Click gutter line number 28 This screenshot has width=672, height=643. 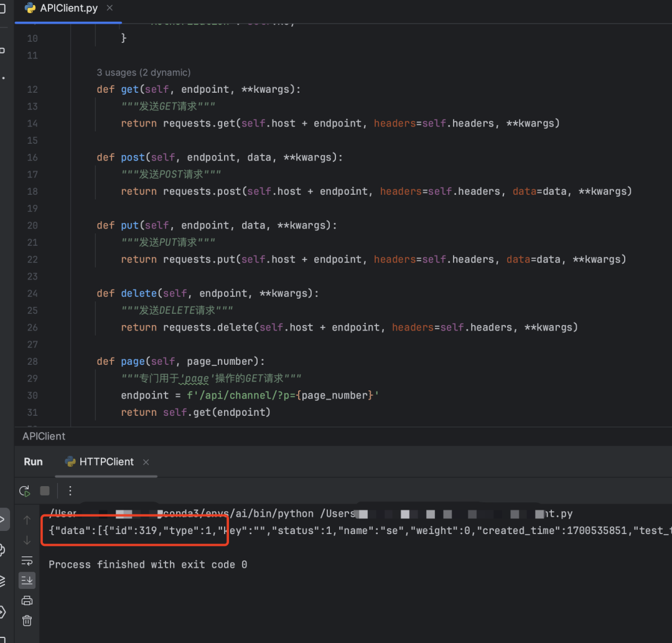32,362
